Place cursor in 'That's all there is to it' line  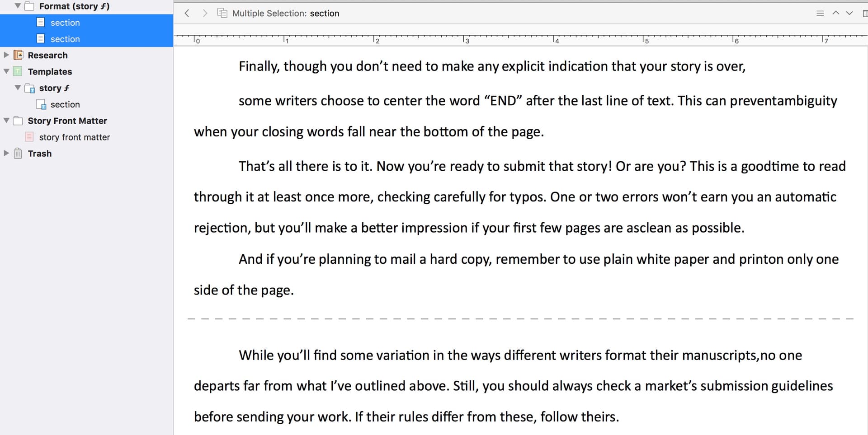(542, 166)
